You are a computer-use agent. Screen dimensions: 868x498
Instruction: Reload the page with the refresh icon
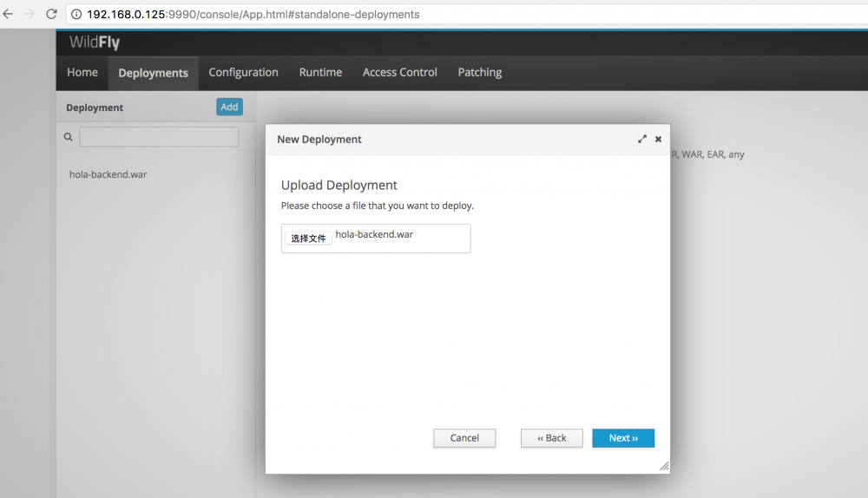[x=51, y=14]
